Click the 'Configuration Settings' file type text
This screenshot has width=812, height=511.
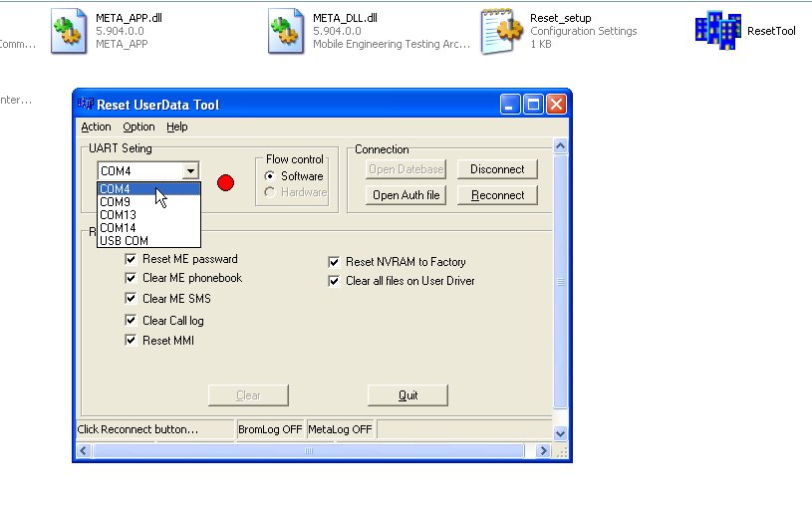tap(584, 31)
